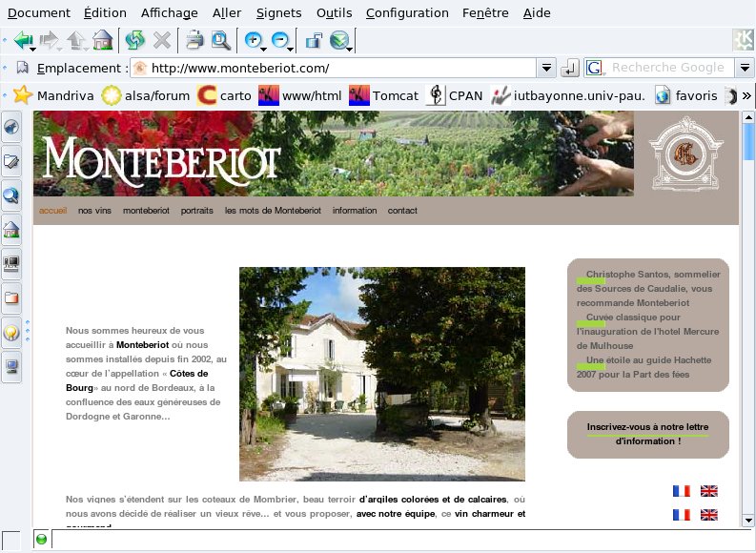This screenshot has width=756, height=553.
Task: Print the page using printer icon
Action: point(194,40)
